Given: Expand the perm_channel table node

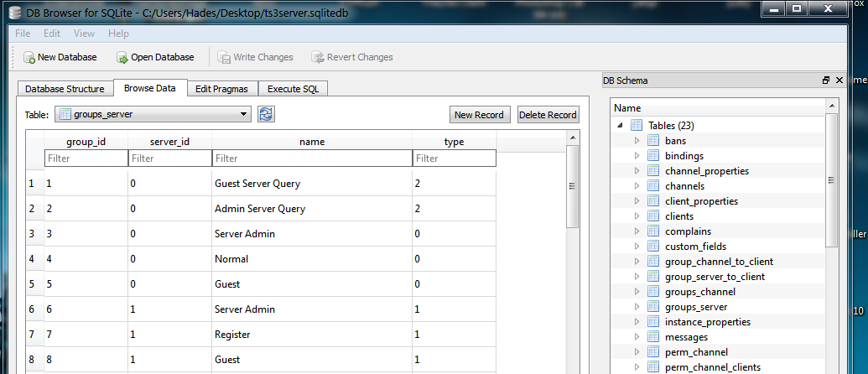Looking at the screenshot, I should [x=637, y=352].
